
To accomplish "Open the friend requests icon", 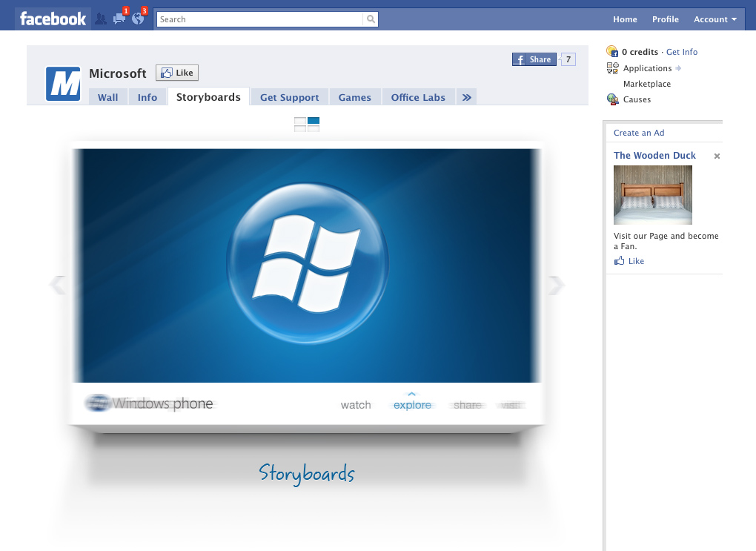I will 100,19.
